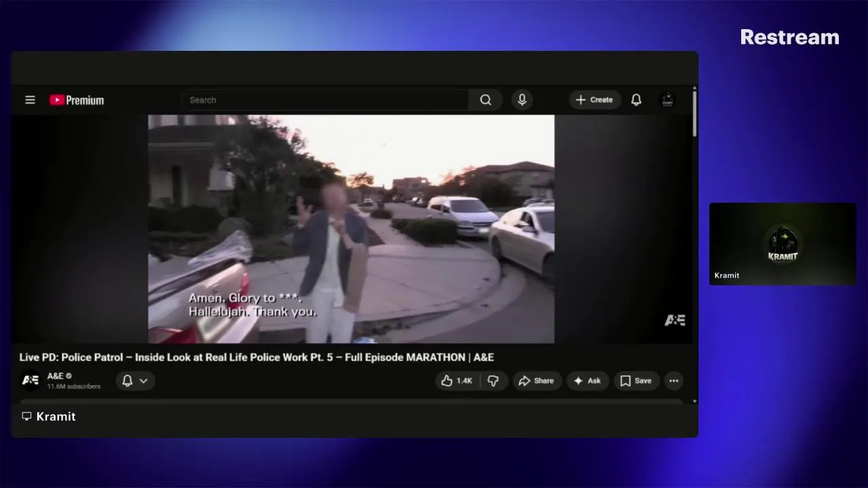Share the video

coord(536,380)
